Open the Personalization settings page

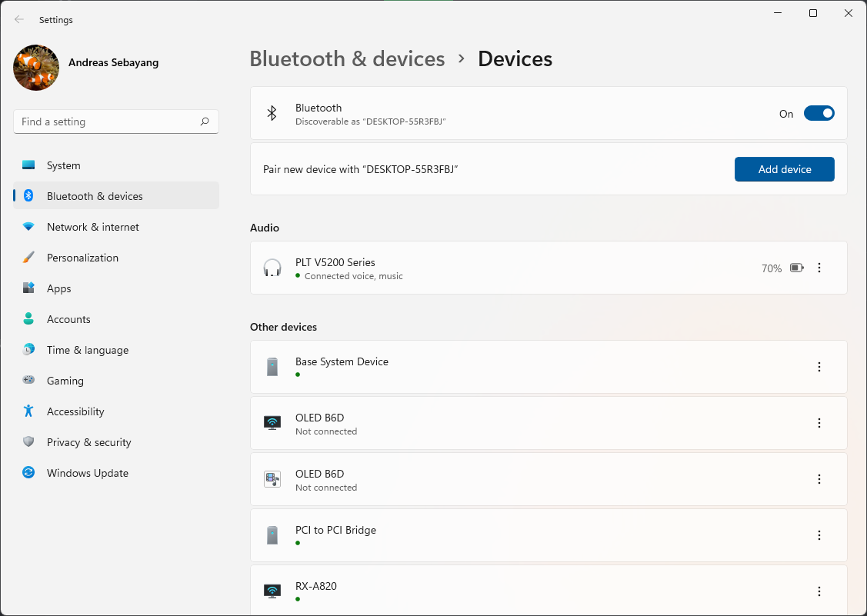click(82, 258)
